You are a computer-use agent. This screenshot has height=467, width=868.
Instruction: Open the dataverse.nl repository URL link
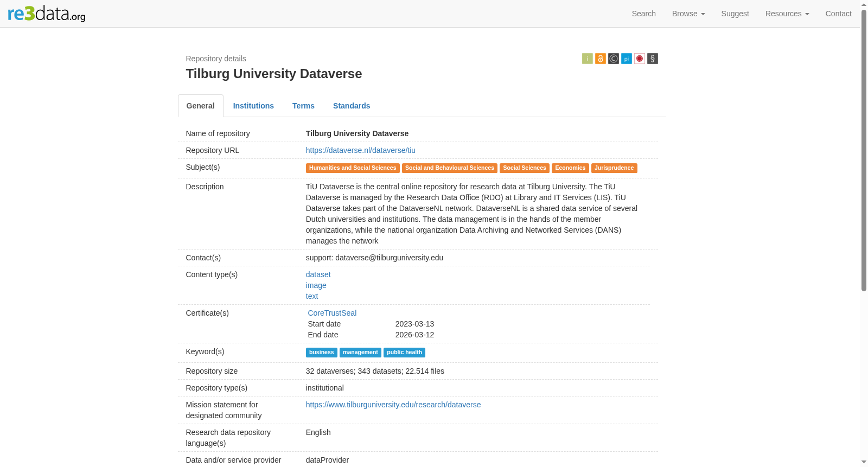pos(361,150)
